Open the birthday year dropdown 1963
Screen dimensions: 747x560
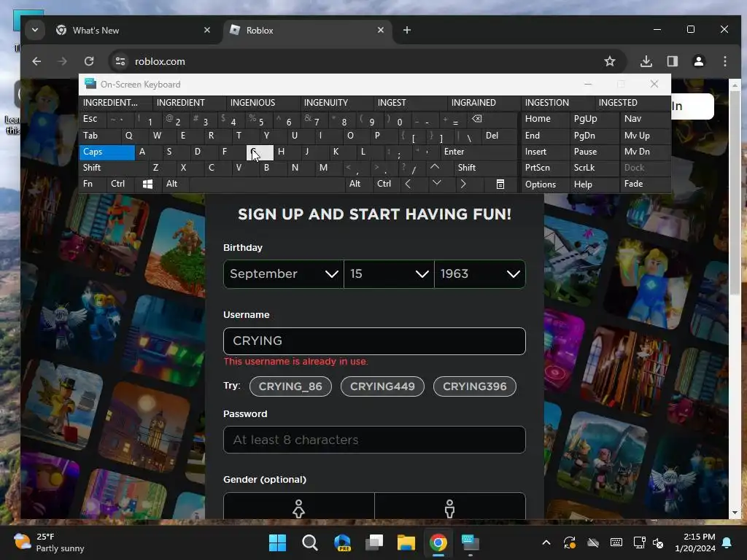coord(480,274)
